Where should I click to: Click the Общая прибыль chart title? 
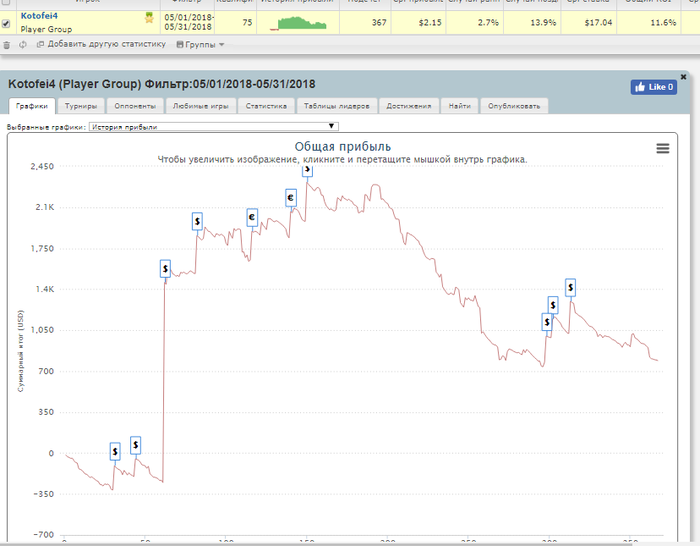pos(342,147)
